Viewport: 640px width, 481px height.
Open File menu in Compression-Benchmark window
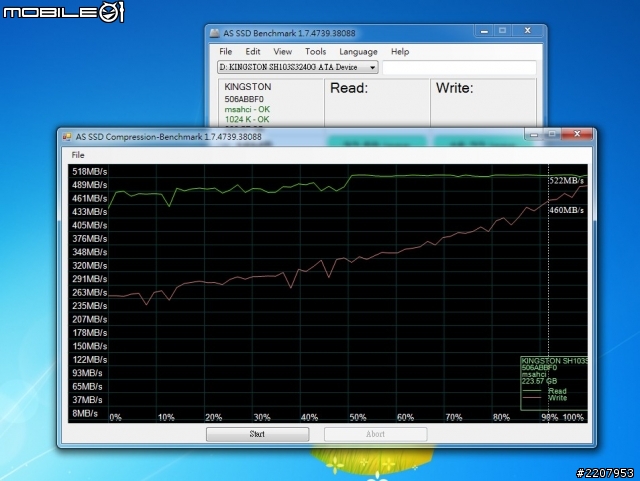coord(78,155)
